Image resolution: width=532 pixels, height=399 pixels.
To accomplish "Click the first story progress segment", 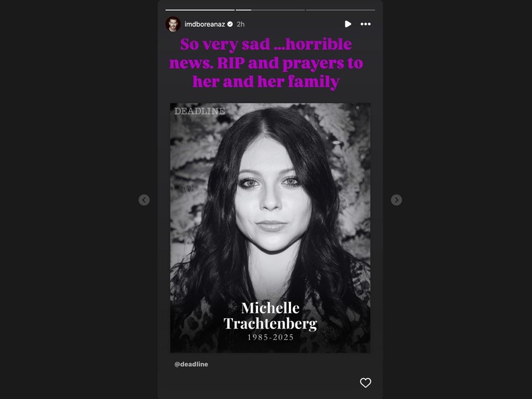I will click(200, 10).
